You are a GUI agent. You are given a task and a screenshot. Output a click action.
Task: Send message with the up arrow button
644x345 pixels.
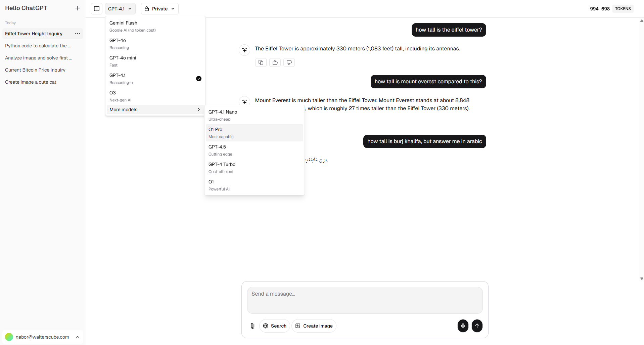pos(477,326)
